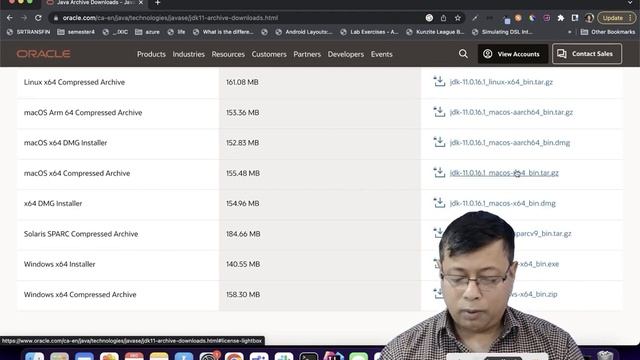Select 'Windows x64 Installer' text
Screen dimensions: 640x360
click(60, 264)
